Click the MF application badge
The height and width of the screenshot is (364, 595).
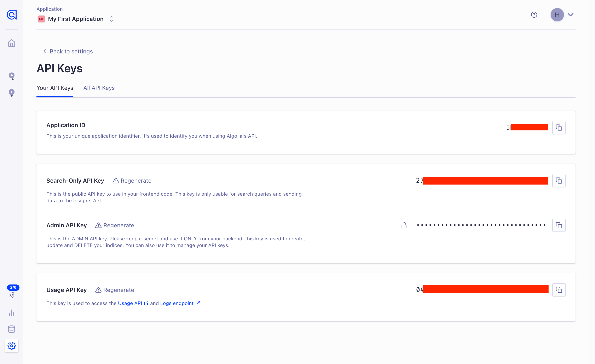(41, 19)
